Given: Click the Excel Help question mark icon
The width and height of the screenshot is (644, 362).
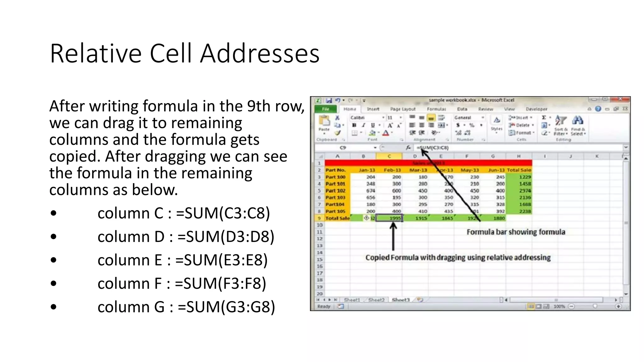Looking at the screenshot, I should pos(598,109).
